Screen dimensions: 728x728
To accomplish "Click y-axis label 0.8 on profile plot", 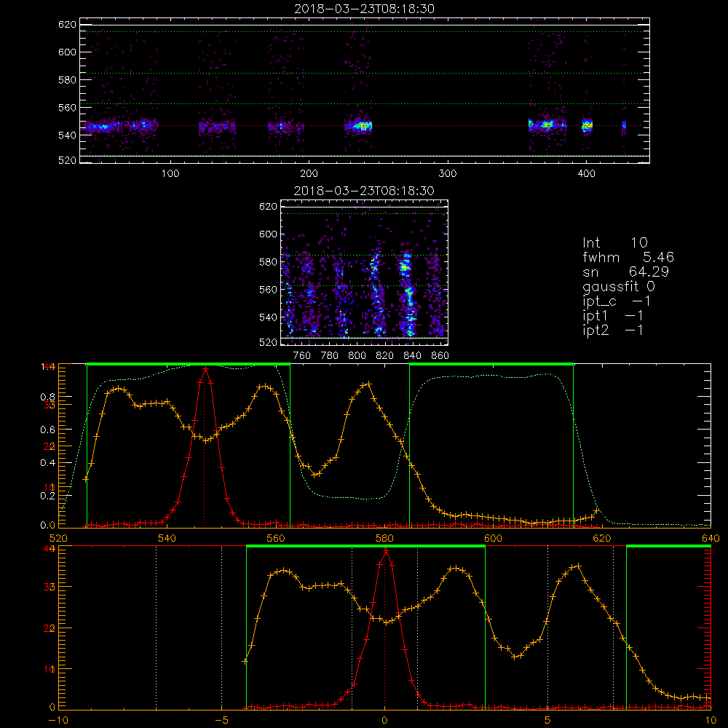I will click(x=47, y=397).
